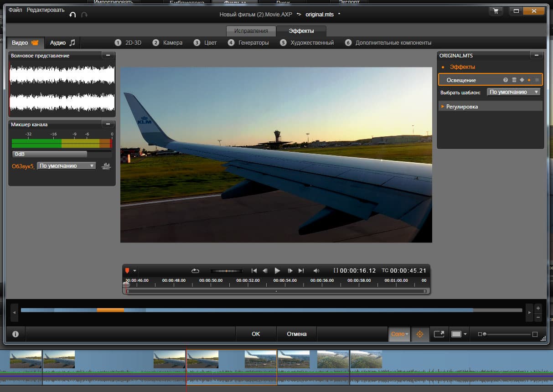The height and width of the screenshot is (392, 553).
Task: Open the channel mixer equalizer icon
Action: (106, 166)
